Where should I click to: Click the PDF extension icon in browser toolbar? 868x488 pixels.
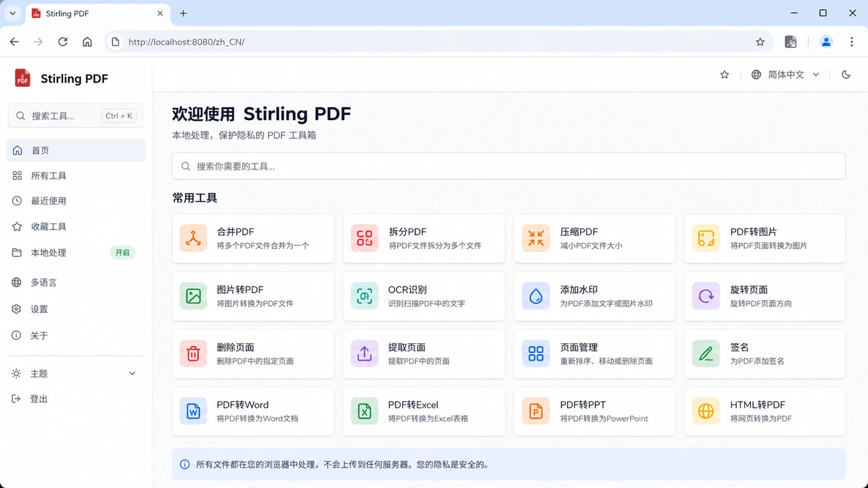(x=791, y=42)
